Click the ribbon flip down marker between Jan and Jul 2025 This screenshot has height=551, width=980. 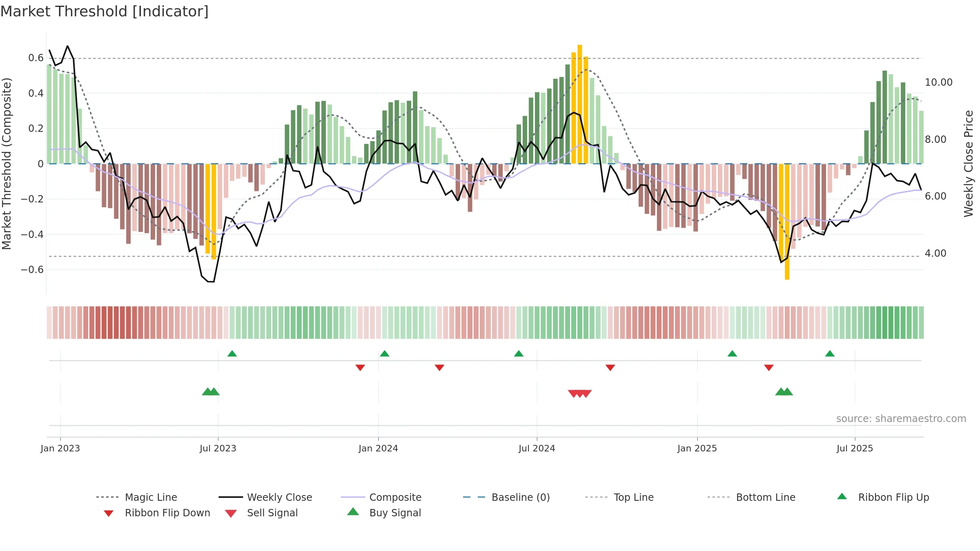pyautogui.click(x=769, y=368)
